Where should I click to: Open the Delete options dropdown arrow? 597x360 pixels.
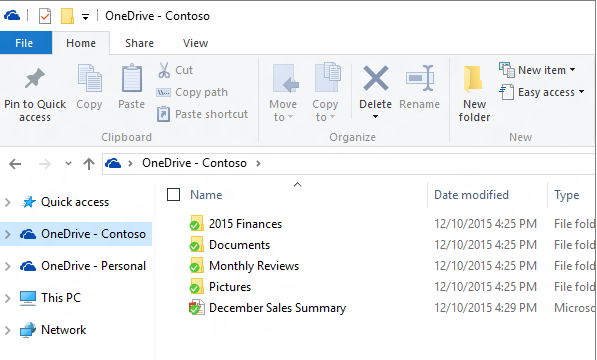tap(375, 117)
